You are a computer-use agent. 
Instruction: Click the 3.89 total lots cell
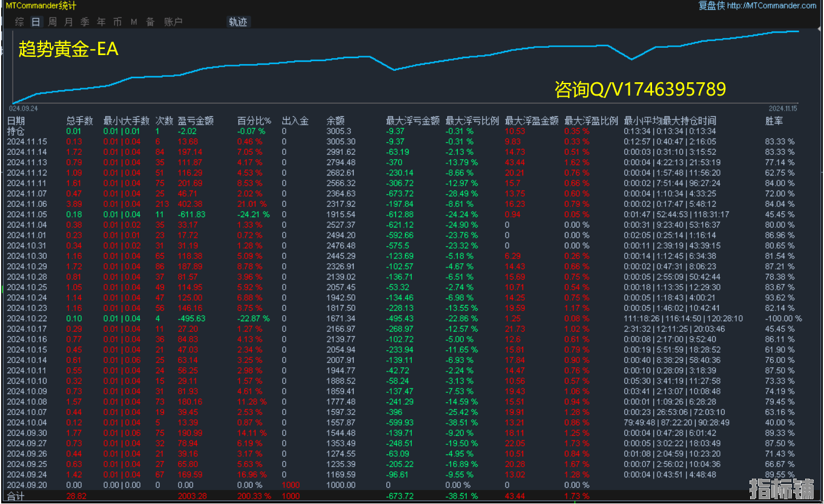click(x=74, y=204)
